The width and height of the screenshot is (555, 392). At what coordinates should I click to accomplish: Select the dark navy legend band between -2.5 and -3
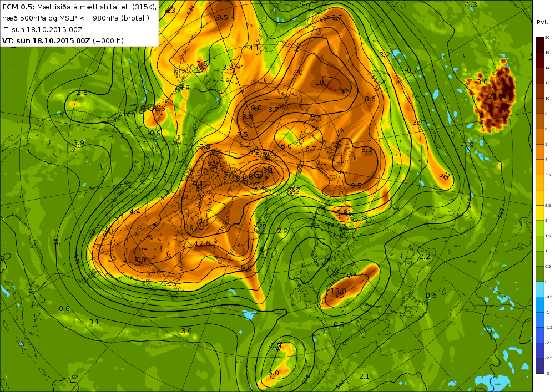tap(540, 366)
